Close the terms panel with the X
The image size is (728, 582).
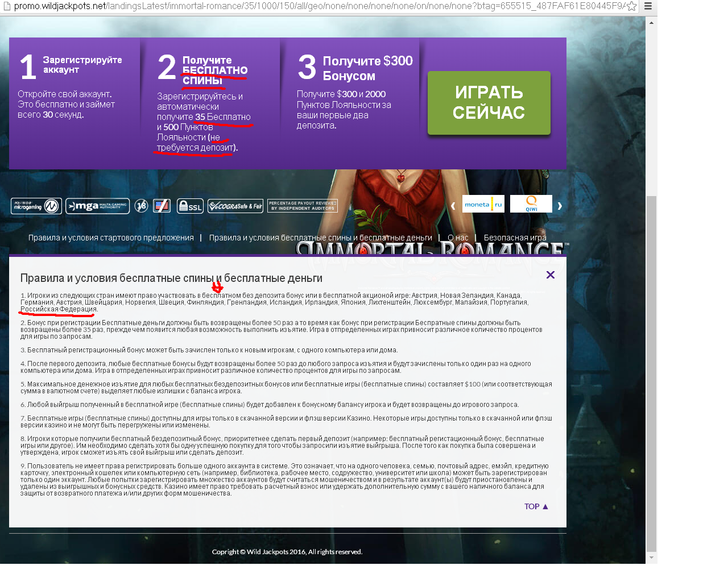(x=551, y=275)
